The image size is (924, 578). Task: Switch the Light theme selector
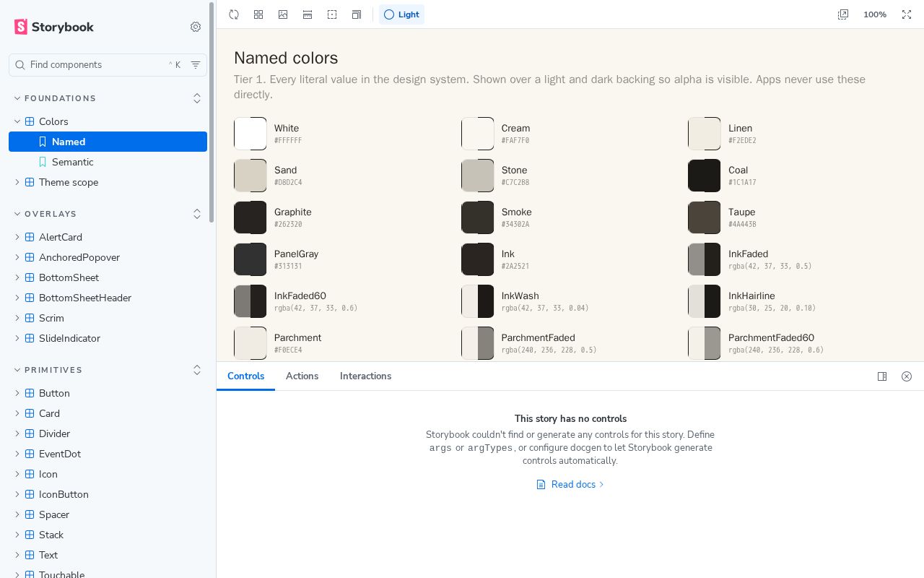[x=401, y=14]
